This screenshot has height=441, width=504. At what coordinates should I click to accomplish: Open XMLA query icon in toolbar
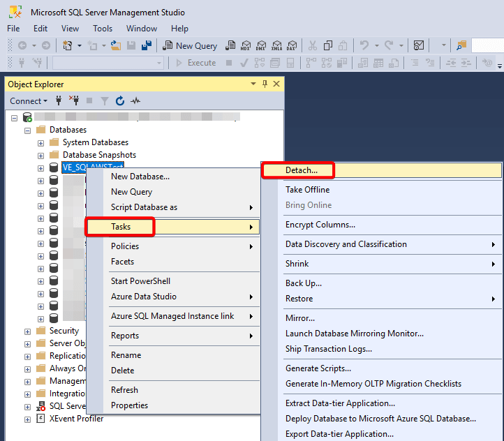pos(276,45)
